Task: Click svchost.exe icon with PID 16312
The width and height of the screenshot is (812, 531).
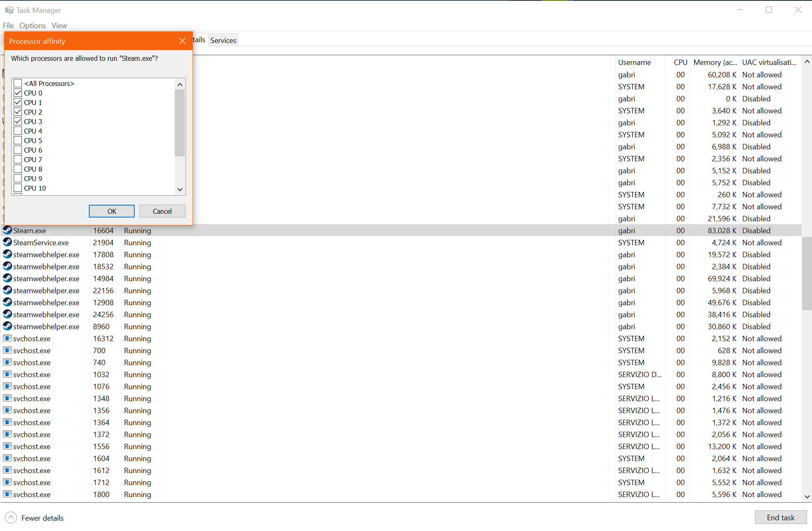Action: pyautogui.click(x=7, y=338)
